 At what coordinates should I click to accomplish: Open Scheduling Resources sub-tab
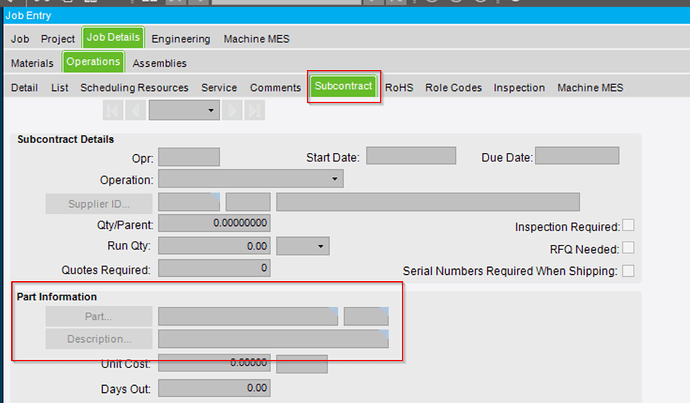pyautogui.click(x=134, y=88)
